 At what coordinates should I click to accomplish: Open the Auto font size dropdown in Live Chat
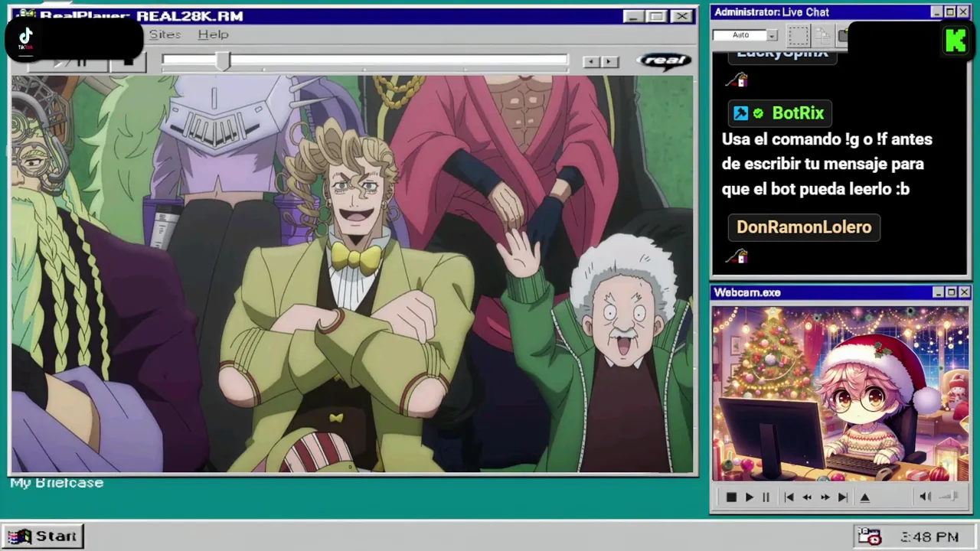pos(772,35)
